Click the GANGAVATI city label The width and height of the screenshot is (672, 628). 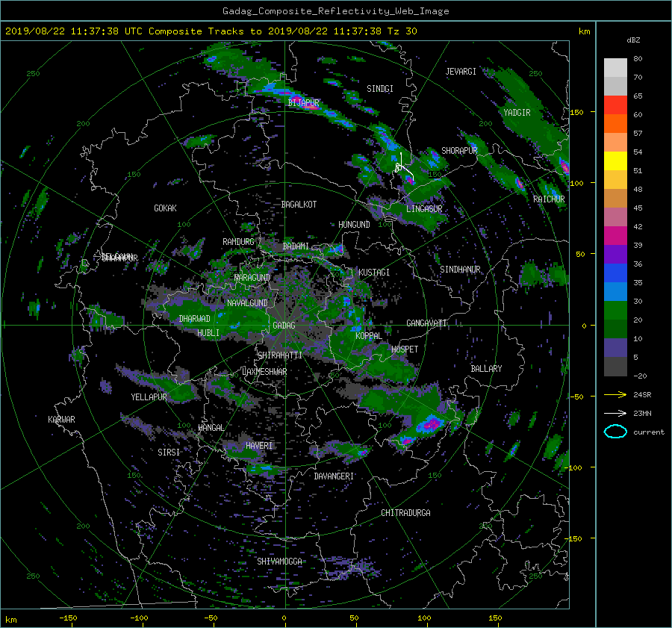point(427,323)
